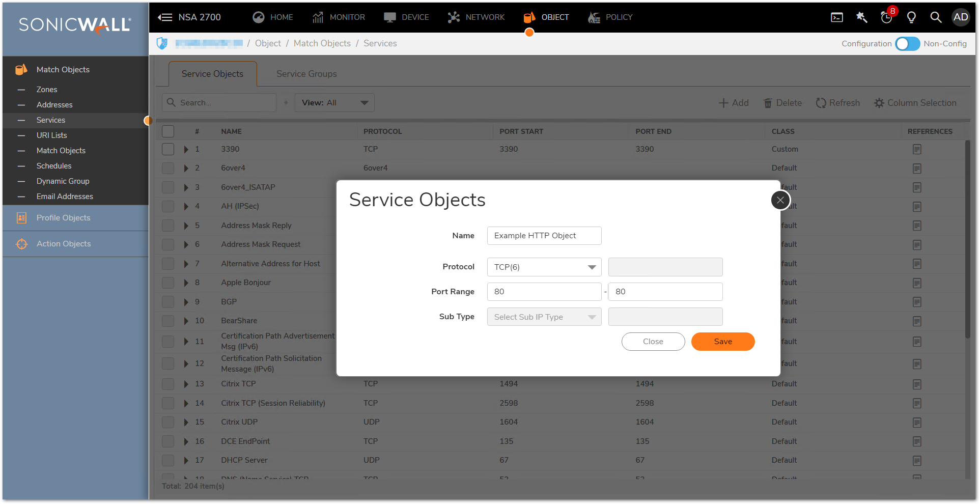Open the lightbulb tips icon
980x504 pixels.
(911, 17)
